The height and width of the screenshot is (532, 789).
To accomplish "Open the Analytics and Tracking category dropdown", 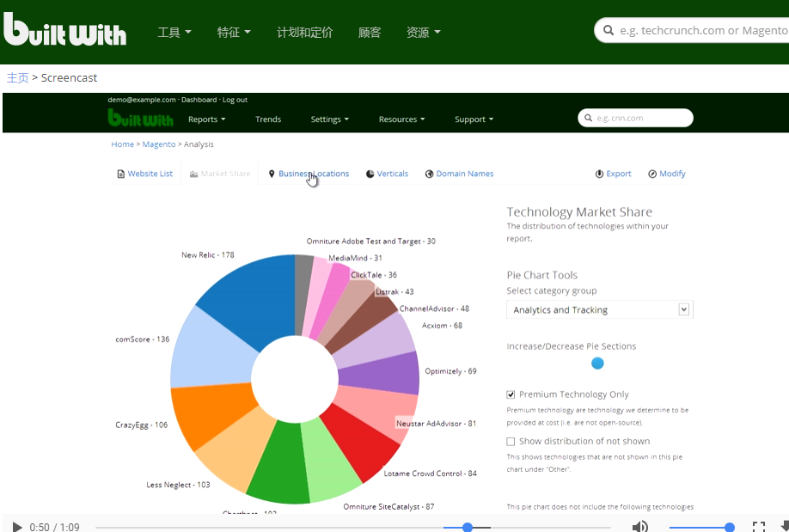I will [x=599, y=309].
